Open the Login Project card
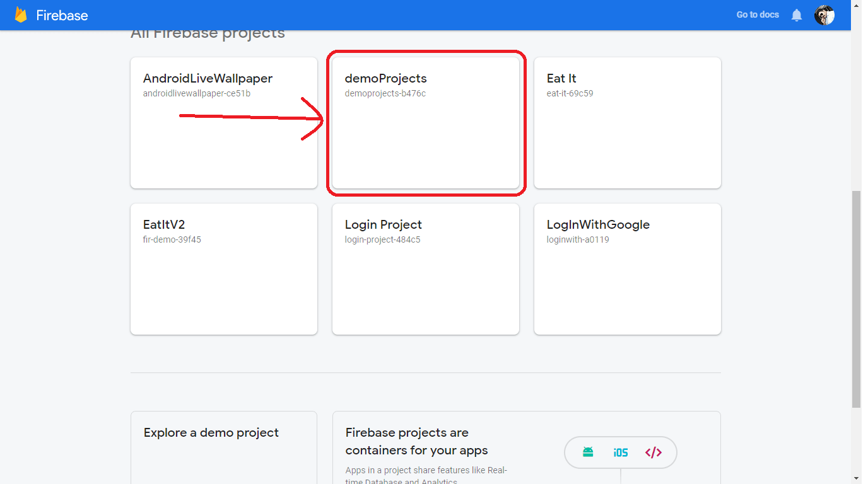Screen dimensions: 868x484 [x=426, y=269]
